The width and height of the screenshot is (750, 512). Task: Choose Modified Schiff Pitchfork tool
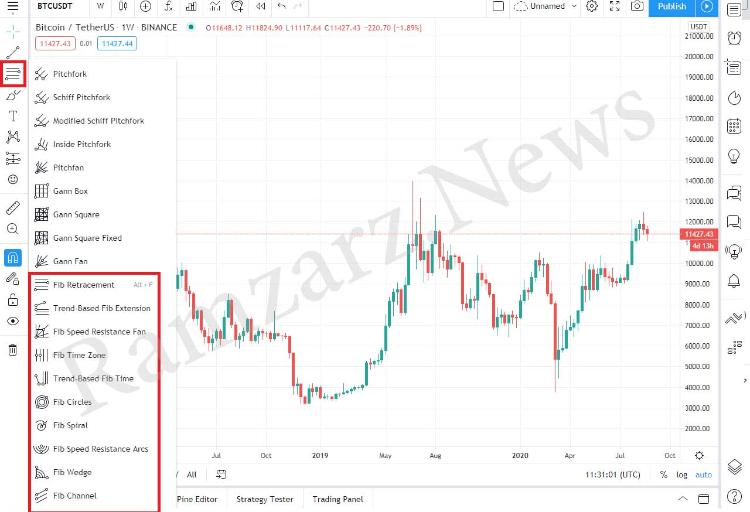pyautogui.click(x=102, y=121)
